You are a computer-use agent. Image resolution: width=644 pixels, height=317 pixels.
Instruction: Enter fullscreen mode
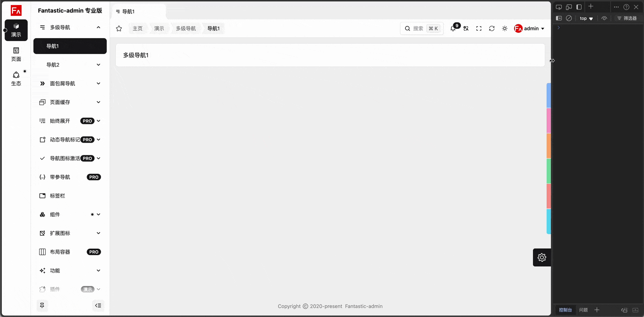(479, 28)
